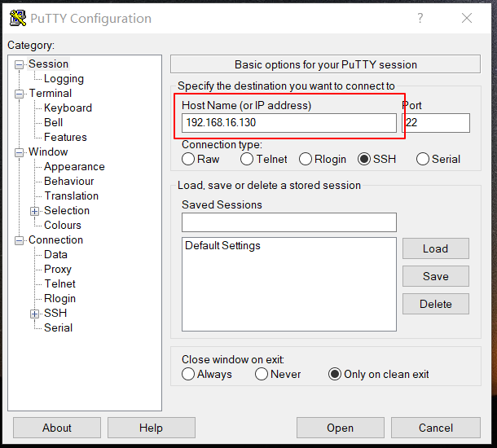Collapse the Terminal tree node
The image size is (497, 448).
pyautogui.click(x=19, y=94)
